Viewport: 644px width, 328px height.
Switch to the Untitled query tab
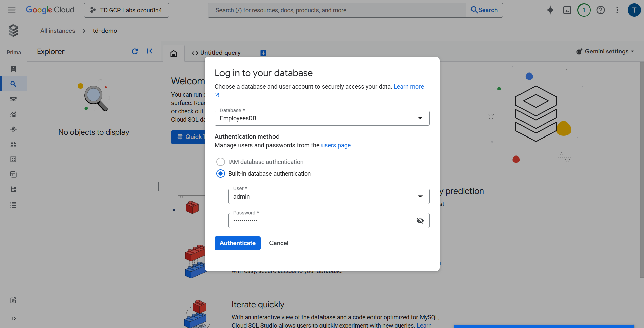click(x=216, y=53)
